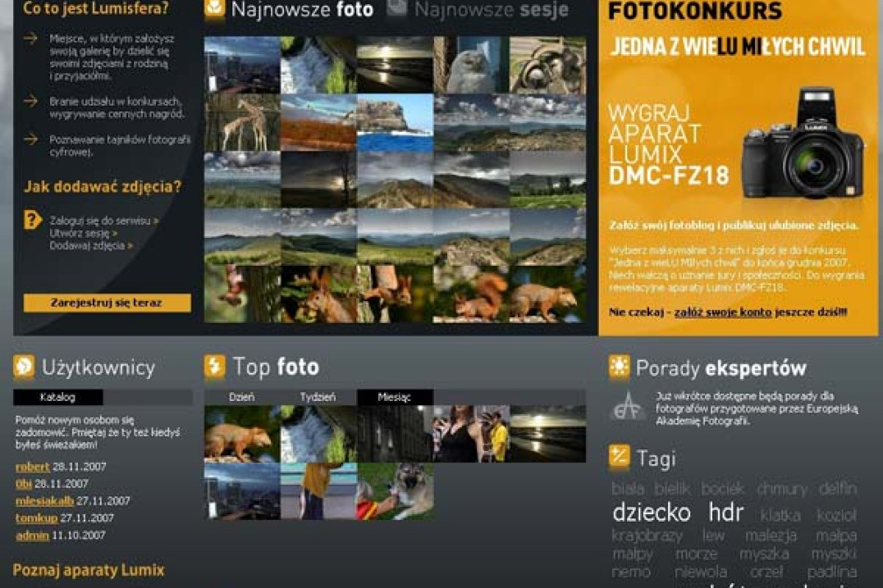Open user tomkup's profile

tap(37, 517)
